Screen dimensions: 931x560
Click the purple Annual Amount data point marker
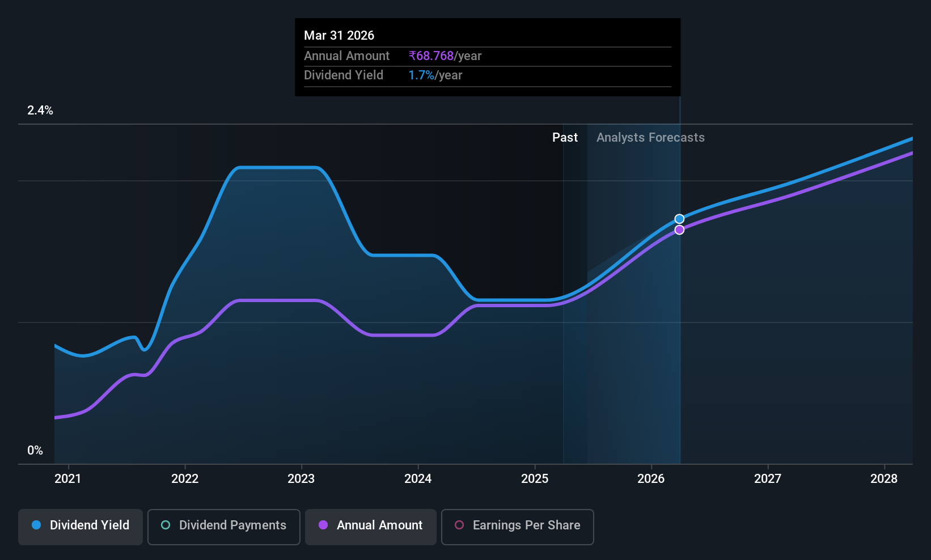pos(679,230)
